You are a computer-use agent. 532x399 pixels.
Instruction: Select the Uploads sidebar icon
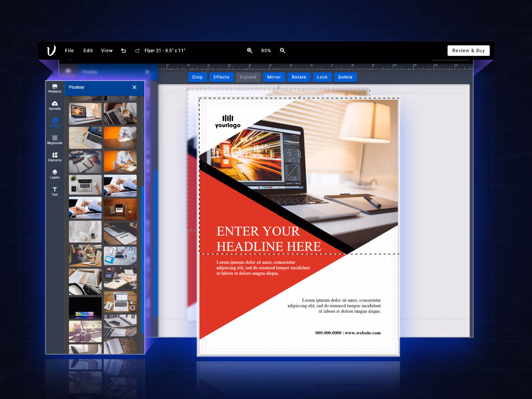point(55,106)
